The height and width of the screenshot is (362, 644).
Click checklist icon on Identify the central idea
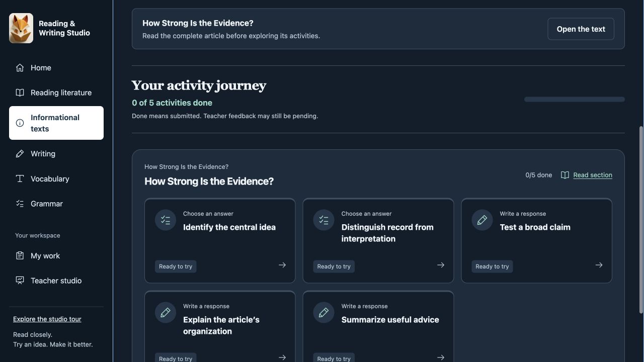click(x=166, y=220)
